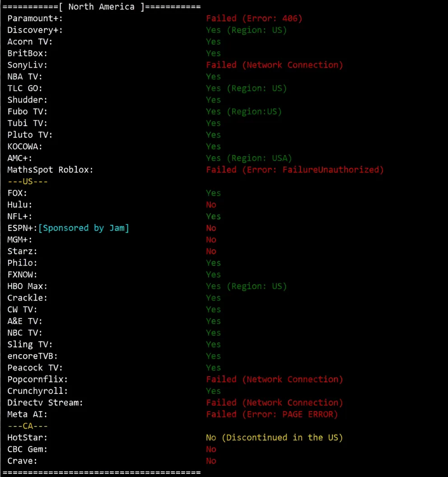The width and height of the screenshot is (448, 477).
Task: Click Directv Stream's Network Connection failure text
Action: click(274, 403)
